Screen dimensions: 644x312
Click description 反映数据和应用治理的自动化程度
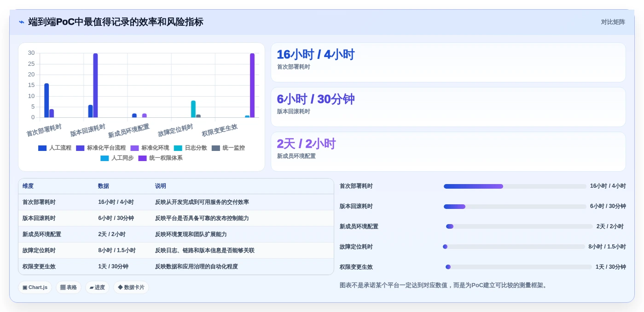197,267
